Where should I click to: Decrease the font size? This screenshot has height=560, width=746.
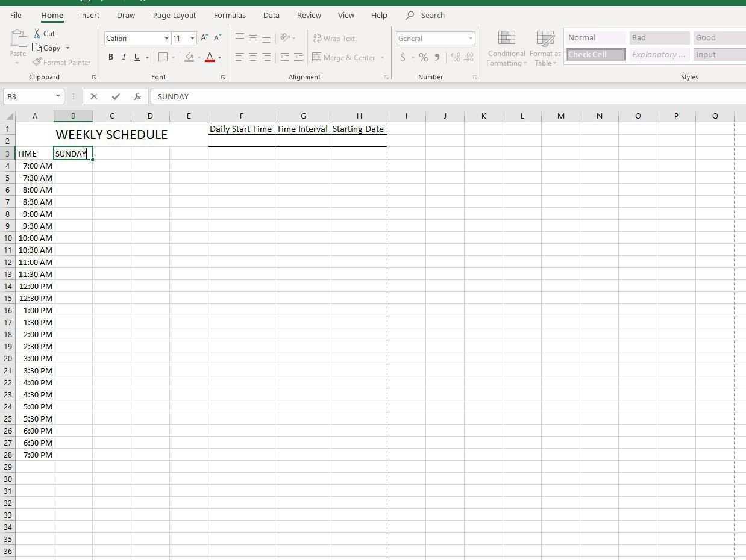click(218, 38)
